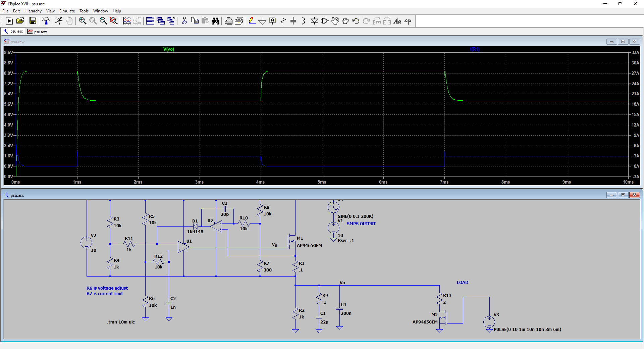Click the Zoom In magnifier icon

(83, 21)
